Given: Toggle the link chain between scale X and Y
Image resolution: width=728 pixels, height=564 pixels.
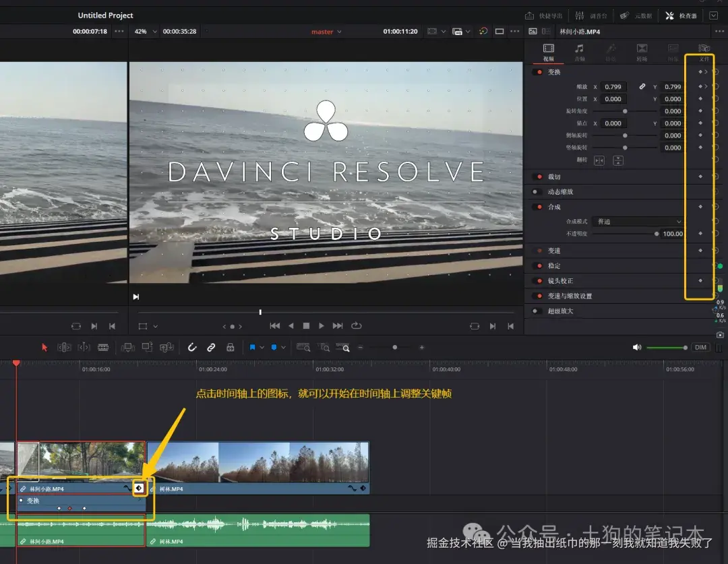Looking at the screenshot, I should coord(642,87).
